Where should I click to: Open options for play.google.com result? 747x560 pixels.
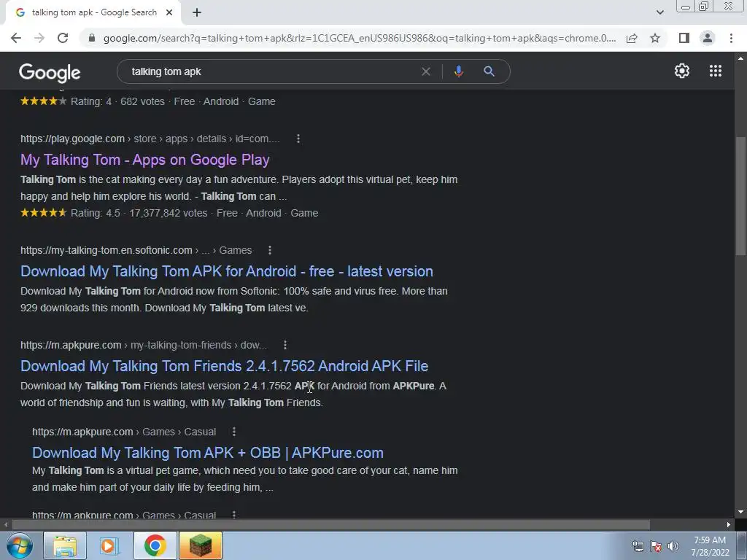(x=298, y=139)
